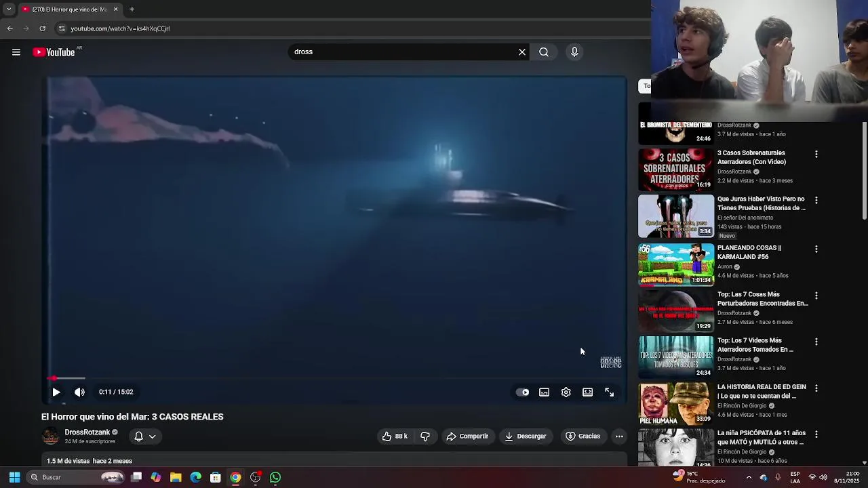Switch player to theater mode

tap(587, 392)
